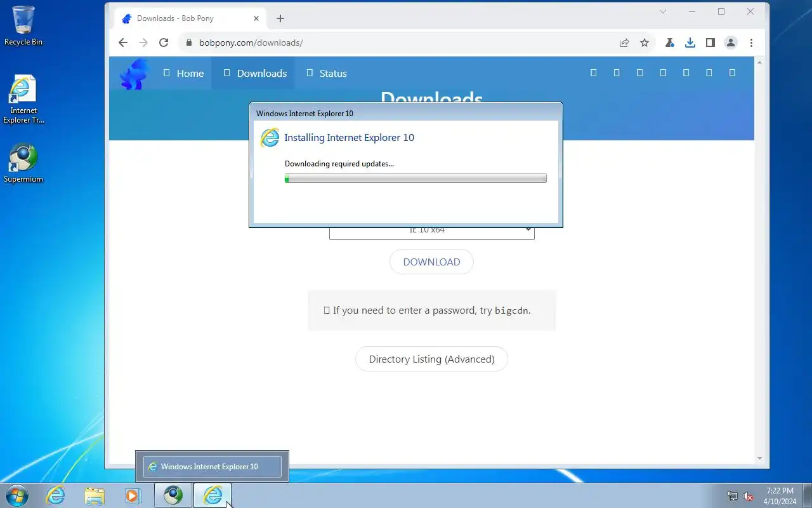Screen dimensions: 812x508
Task: Click the Windows Internet Explorer 10 dialog title bar
Action: pyautogui.click(x=406, y=113)
